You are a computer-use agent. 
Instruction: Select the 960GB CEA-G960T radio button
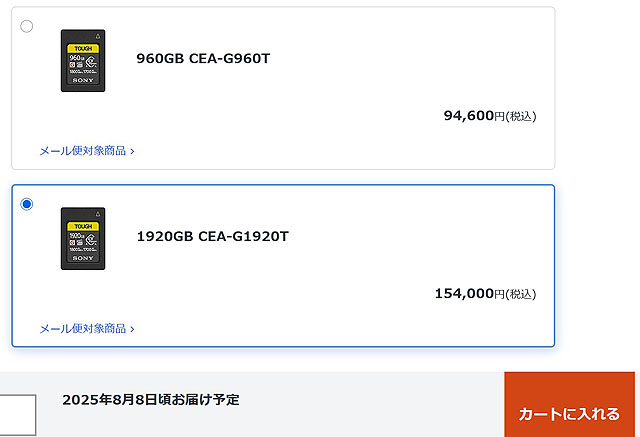point(27,26)
